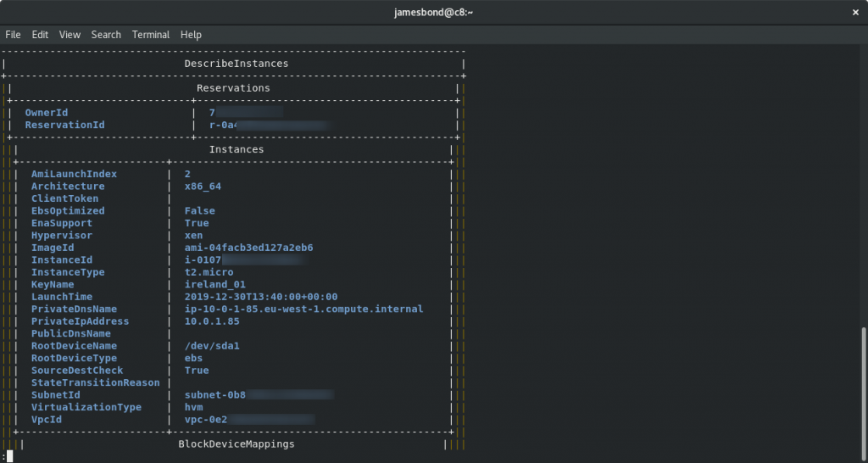
Task: Open the File menu
Action: [x=13, y=34]
